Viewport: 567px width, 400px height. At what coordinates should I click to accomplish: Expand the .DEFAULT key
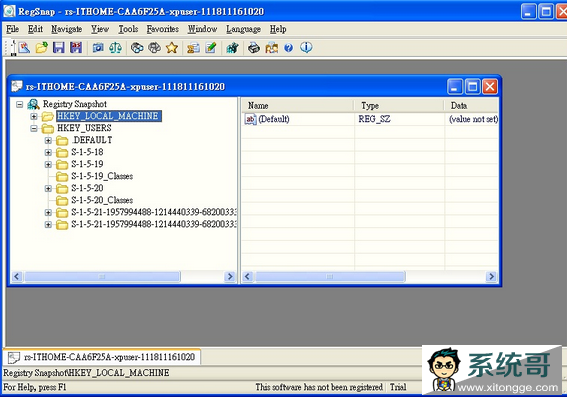coord(48,140)
